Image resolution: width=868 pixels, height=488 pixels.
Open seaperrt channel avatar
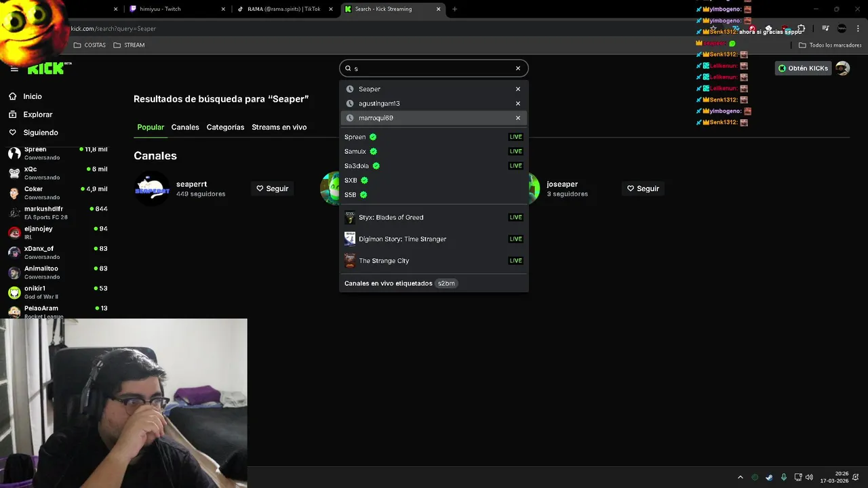[x=152, y=188]
